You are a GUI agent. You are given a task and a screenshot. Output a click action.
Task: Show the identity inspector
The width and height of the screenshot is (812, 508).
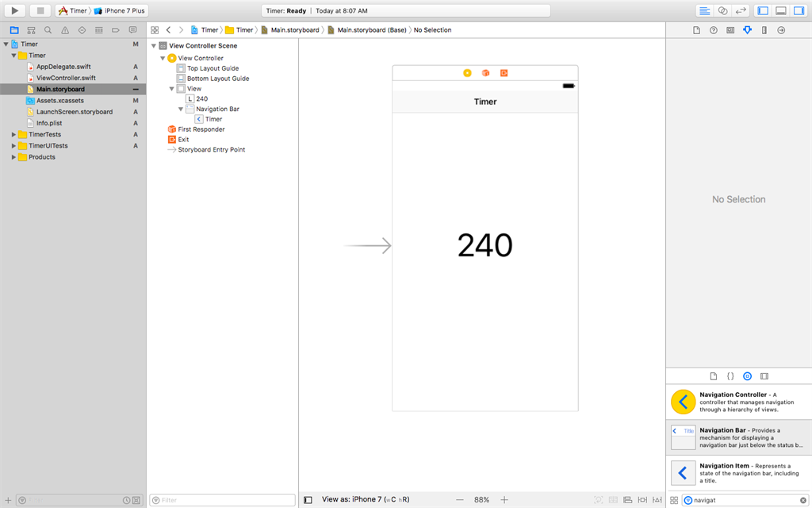coord(730,30)
